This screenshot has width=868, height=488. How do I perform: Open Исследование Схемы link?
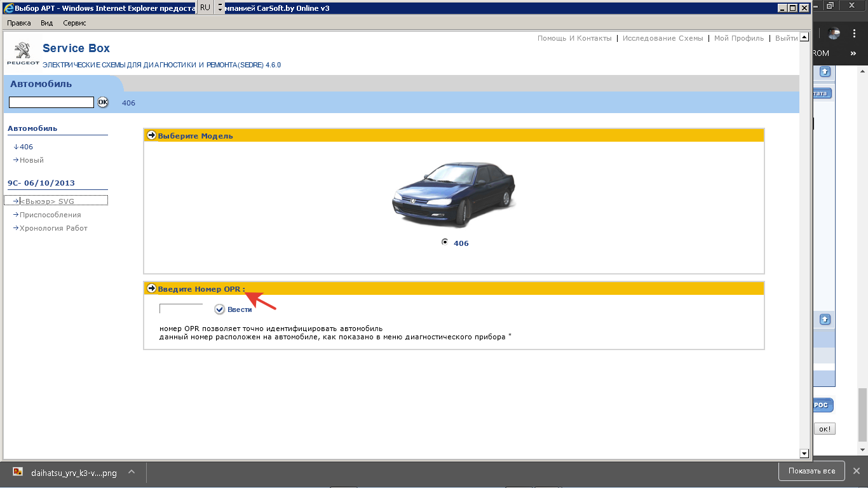(663, 38)
